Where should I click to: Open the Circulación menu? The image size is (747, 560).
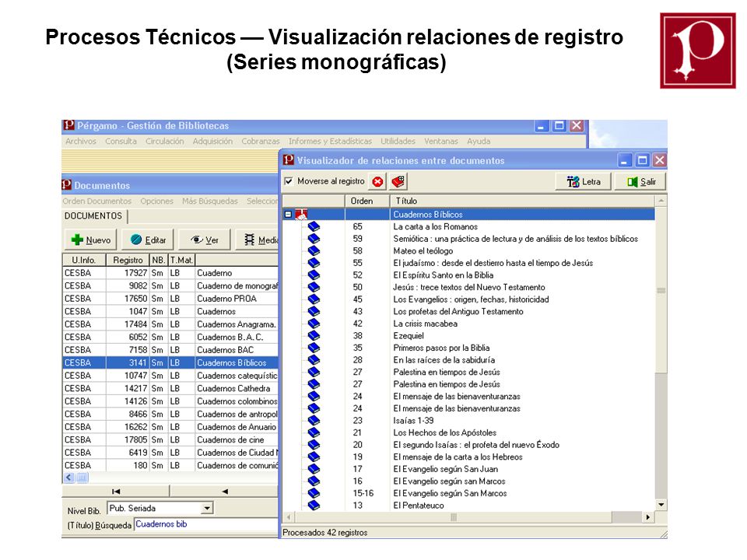164,142
